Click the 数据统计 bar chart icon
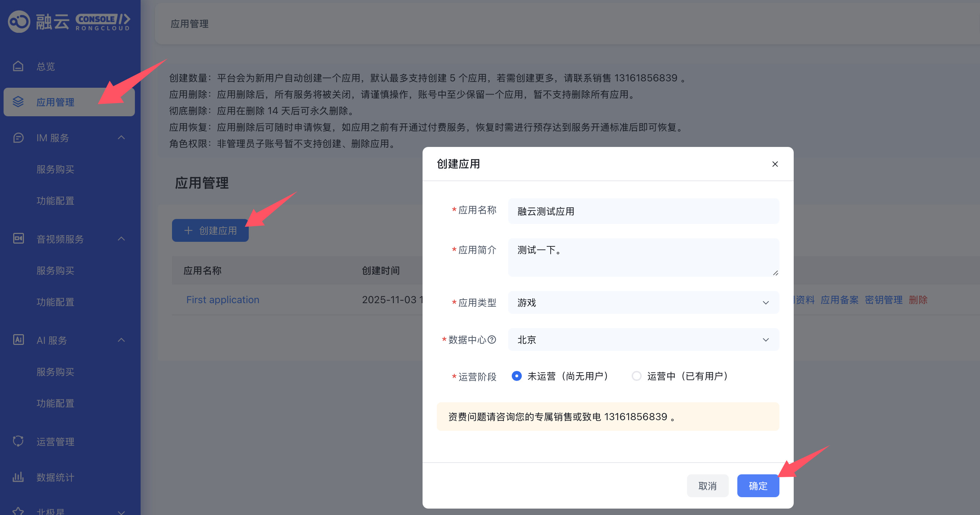 point(18,476)
